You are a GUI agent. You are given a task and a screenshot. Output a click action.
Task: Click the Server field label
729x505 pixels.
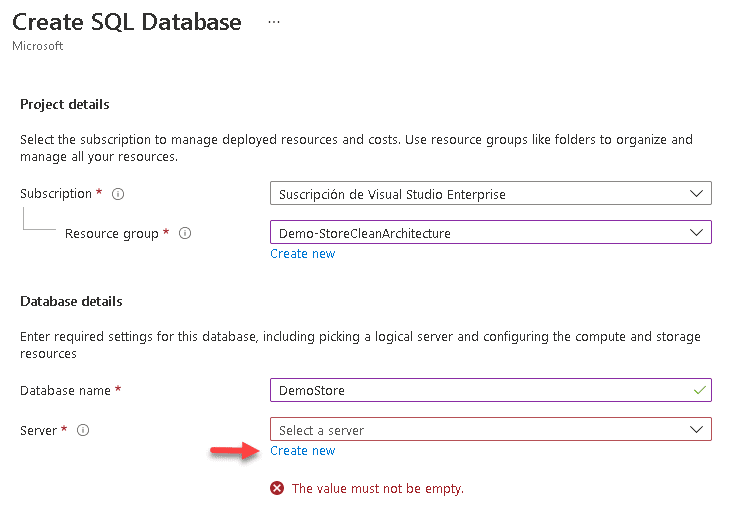pyautogui.click(x=39, y=430)
